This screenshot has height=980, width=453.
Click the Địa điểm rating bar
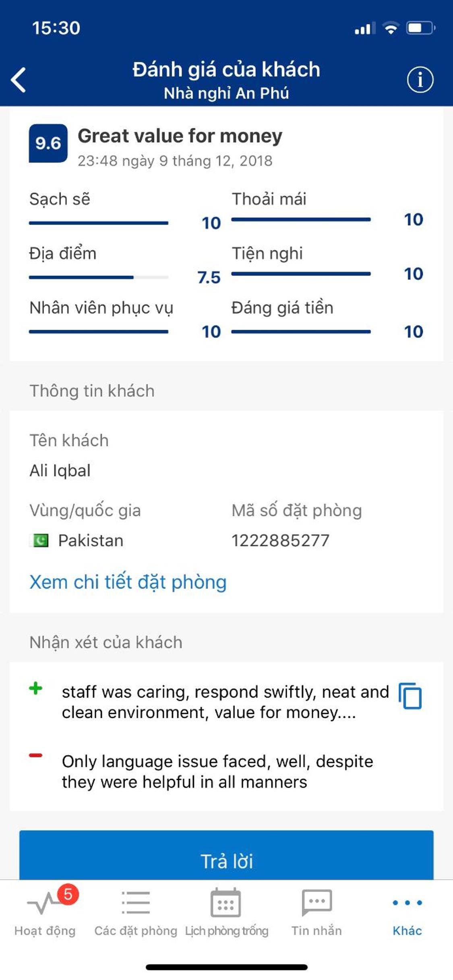98,277
